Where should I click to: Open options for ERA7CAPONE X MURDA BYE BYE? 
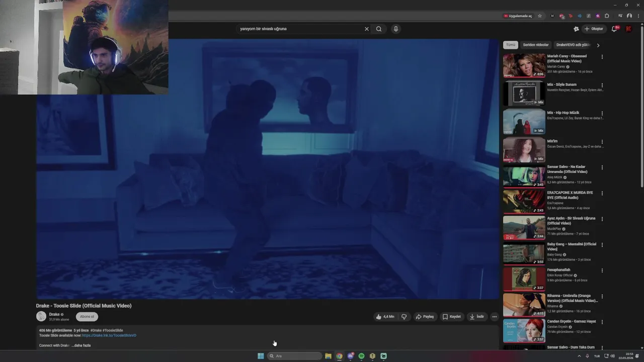point(602,194)
